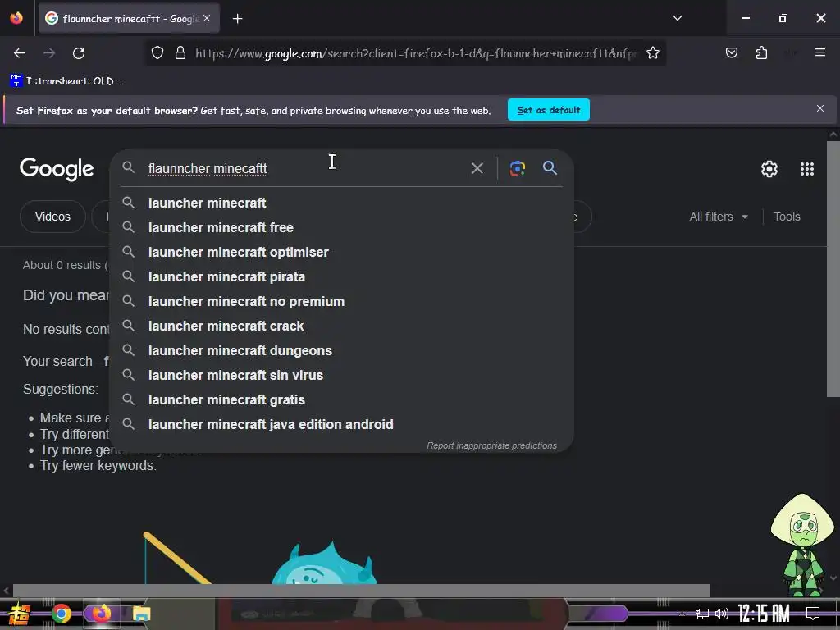Search by image with Google Lens
840x630 pixels.
517,168
